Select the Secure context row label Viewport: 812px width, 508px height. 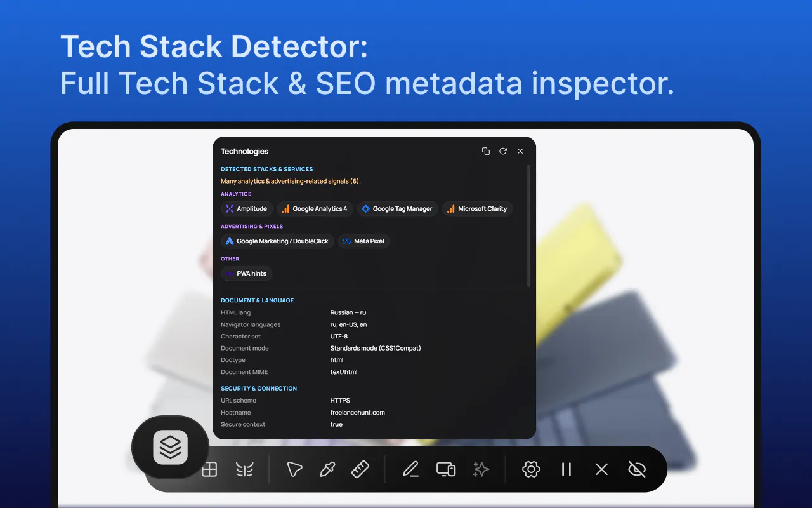244,425
